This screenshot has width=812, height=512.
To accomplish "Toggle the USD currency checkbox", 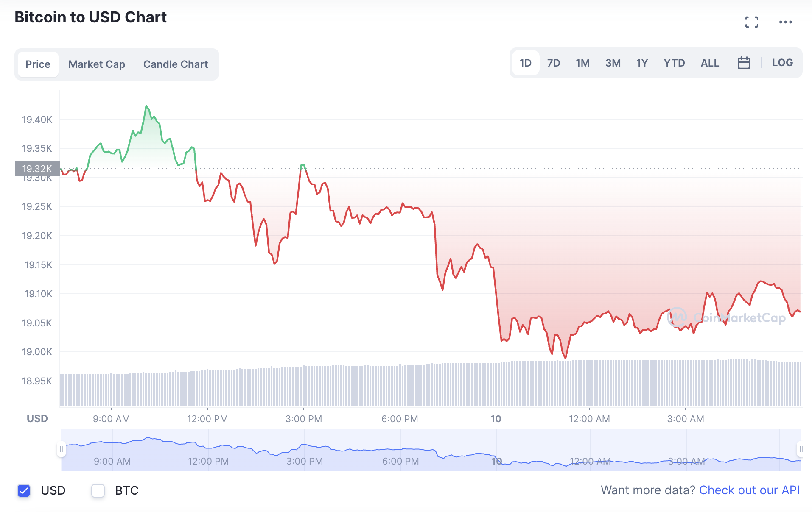I will (24, 490).
